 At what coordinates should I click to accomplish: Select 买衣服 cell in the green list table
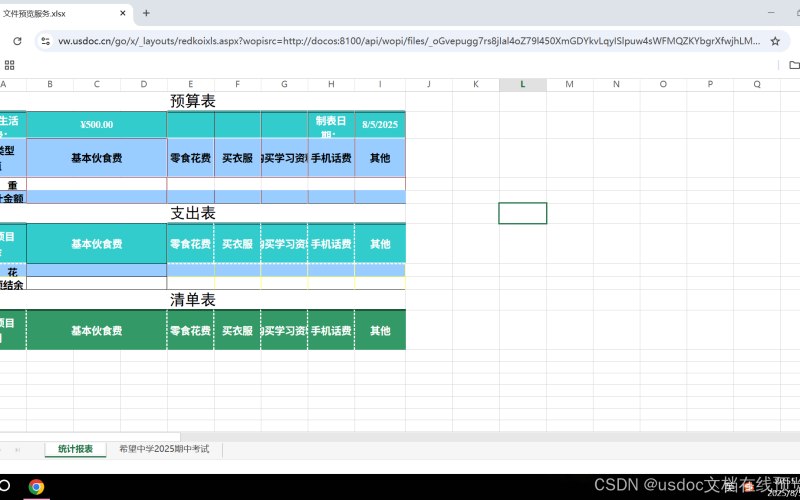237,331
